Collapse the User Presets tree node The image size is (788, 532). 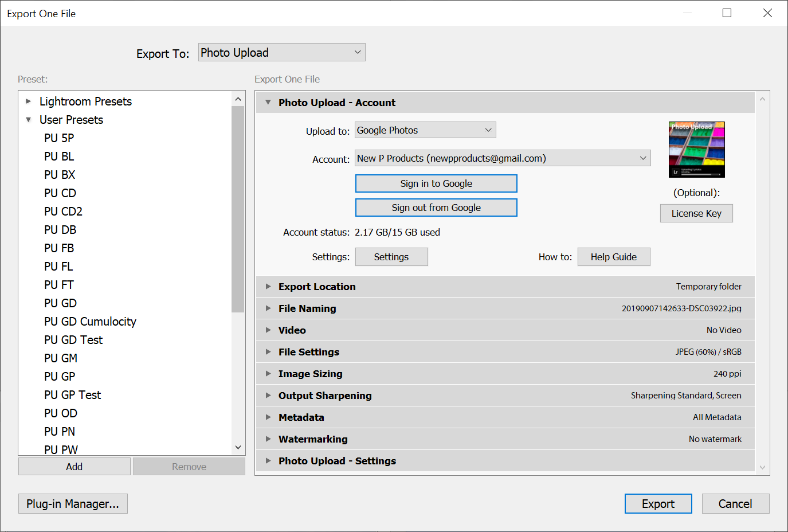(29, 120)
